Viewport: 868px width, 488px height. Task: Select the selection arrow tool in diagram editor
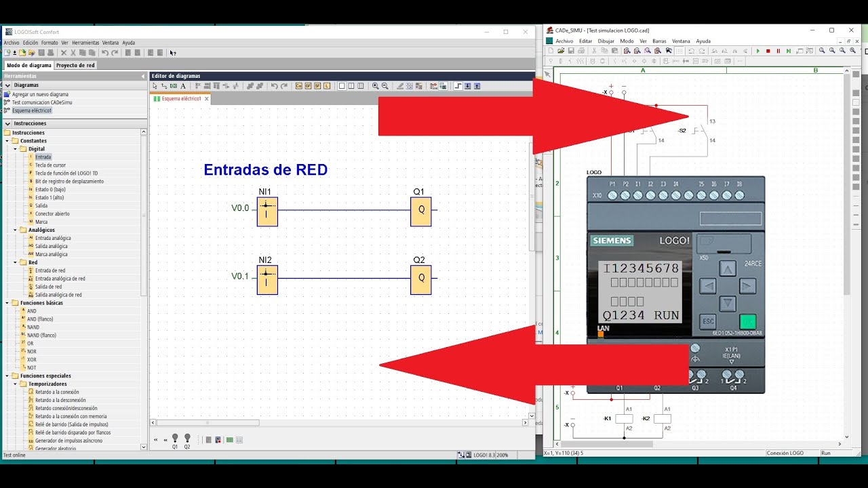pos(155,86)
